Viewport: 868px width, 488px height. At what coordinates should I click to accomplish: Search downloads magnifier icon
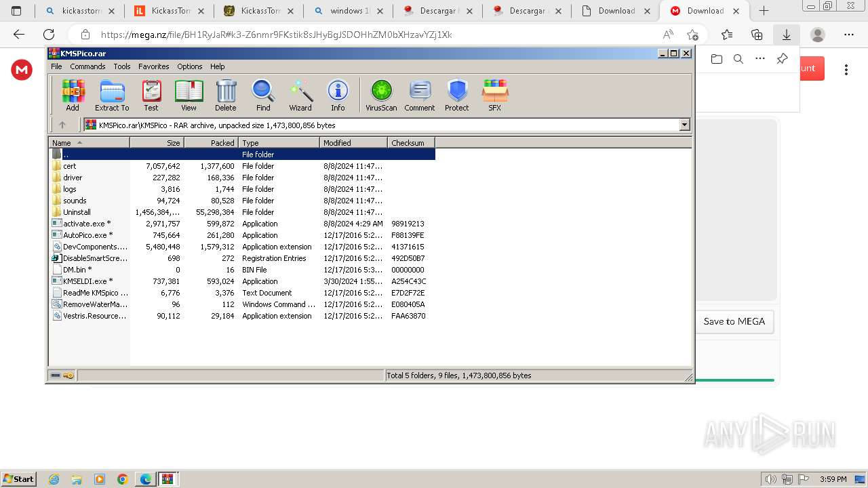click(x=738, y=59)
